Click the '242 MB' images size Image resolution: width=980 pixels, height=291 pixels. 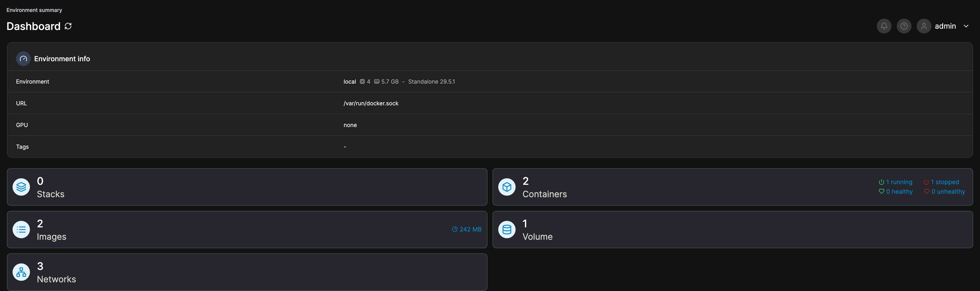(470, 229)
